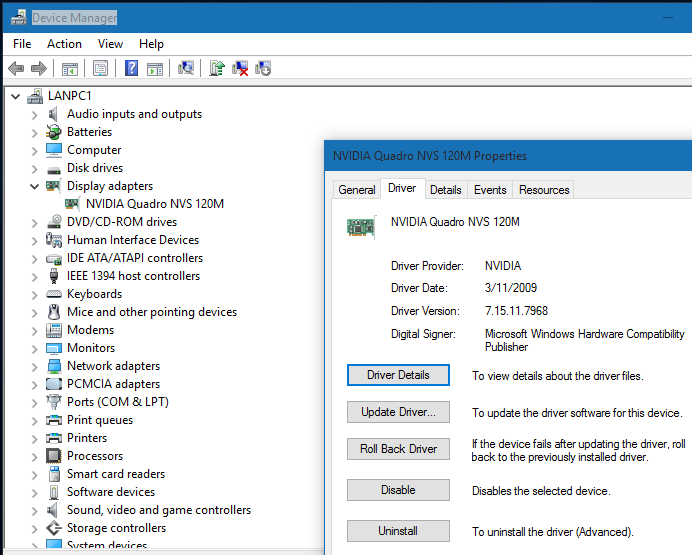Click the Disk drives icon
Viewport: 692px width, 555px height.
[54, 169]
